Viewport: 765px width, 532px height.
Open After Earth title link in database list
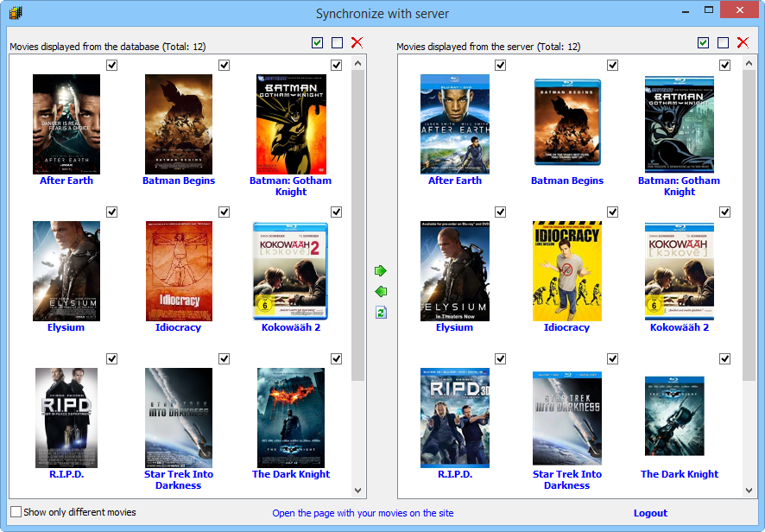(x=66, y=180)
